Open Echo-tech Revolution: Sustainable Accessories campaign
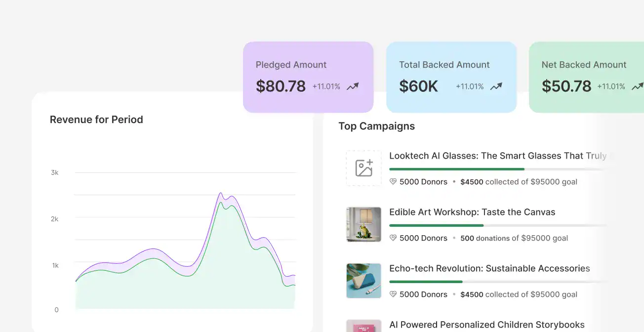The image size is (644, 332). pos(489,268)
